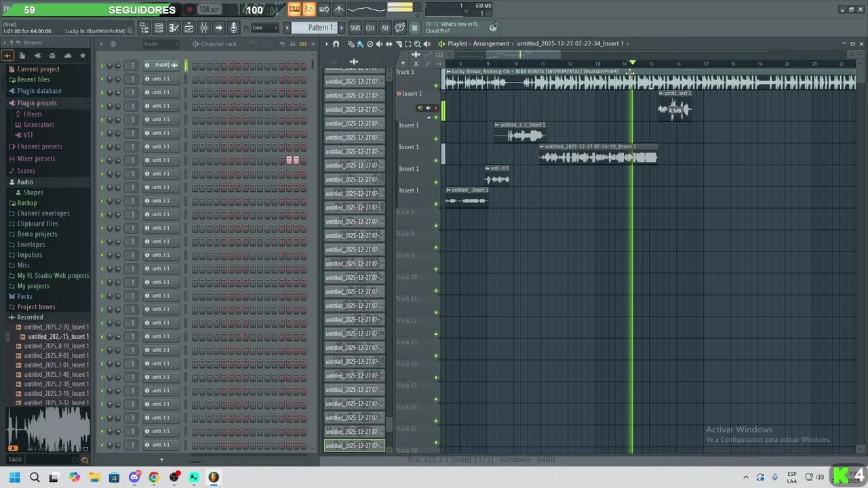
Task: Toggle mute dot for Track 12
Action: [436, 334]
